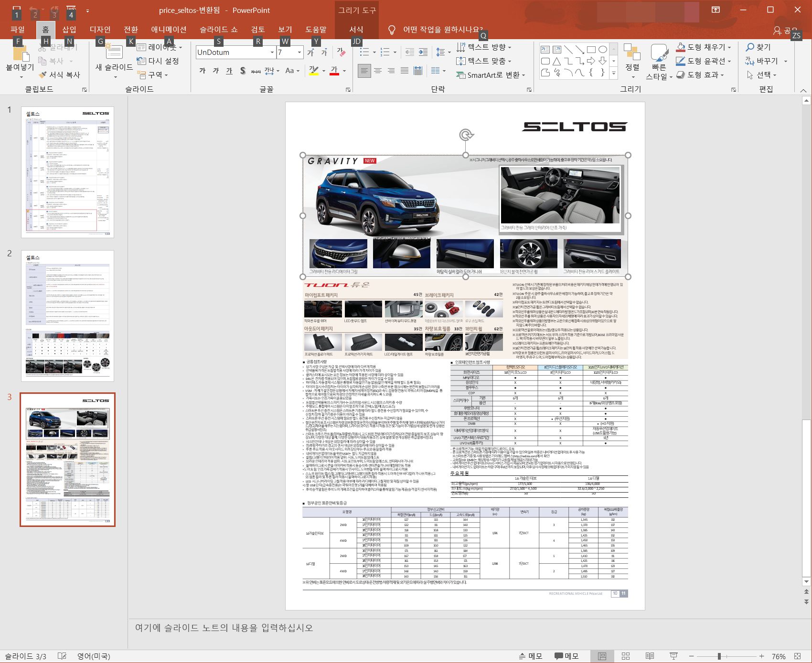Apply the red font color swatch
812x663 pixels.
[x=334, y=71]
